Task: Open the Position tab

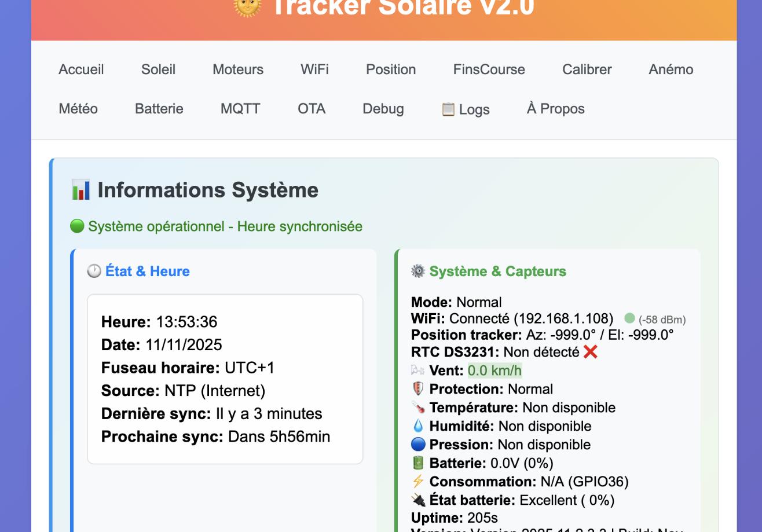Action: (x=391, y=69)
